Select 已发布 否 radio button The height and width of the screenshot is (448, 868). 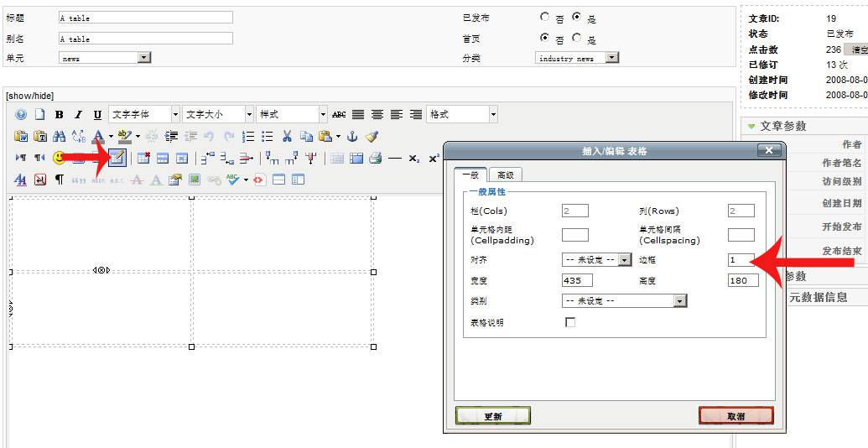[545, 17]
